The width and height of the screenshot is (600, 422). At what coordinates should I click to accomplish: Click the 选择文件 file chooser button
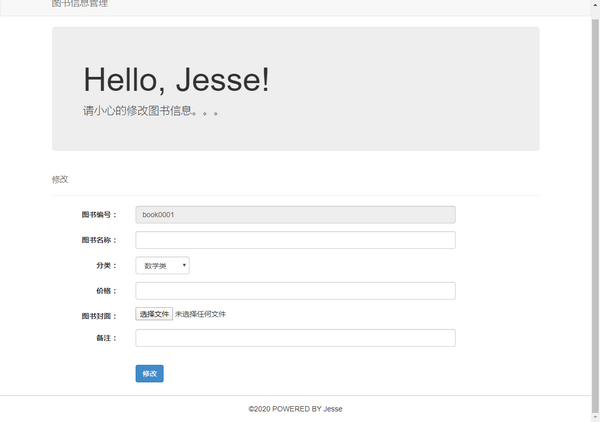coord(154,314)
